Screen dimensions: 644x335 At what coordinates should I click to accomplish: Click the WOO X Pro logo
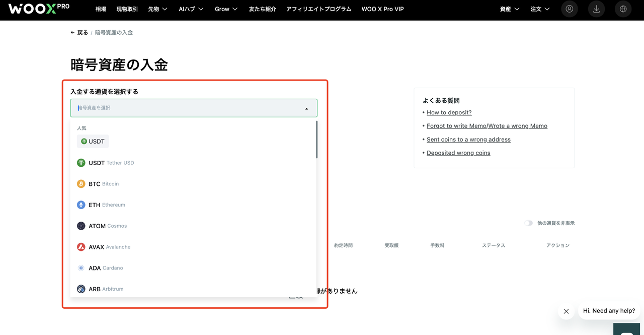pyautogui.click(x=39, y=9)
